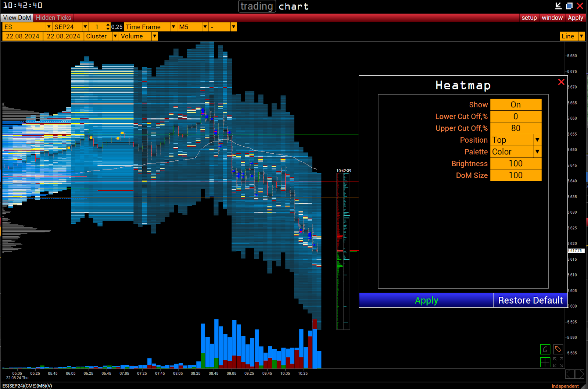Expand the Palette dropdown showing Color
The image size is (588, 389).
[x=516, y=152]
